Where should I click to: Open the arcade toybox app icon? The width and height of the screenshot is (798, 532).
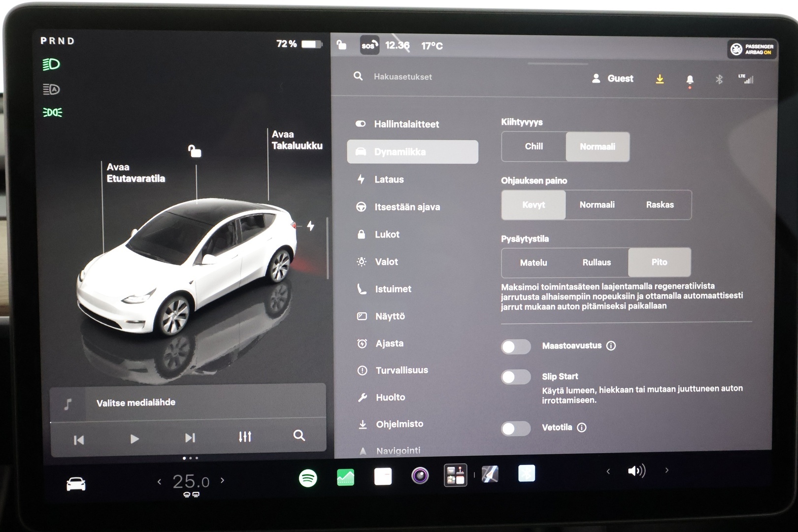[x=455, y=475]
